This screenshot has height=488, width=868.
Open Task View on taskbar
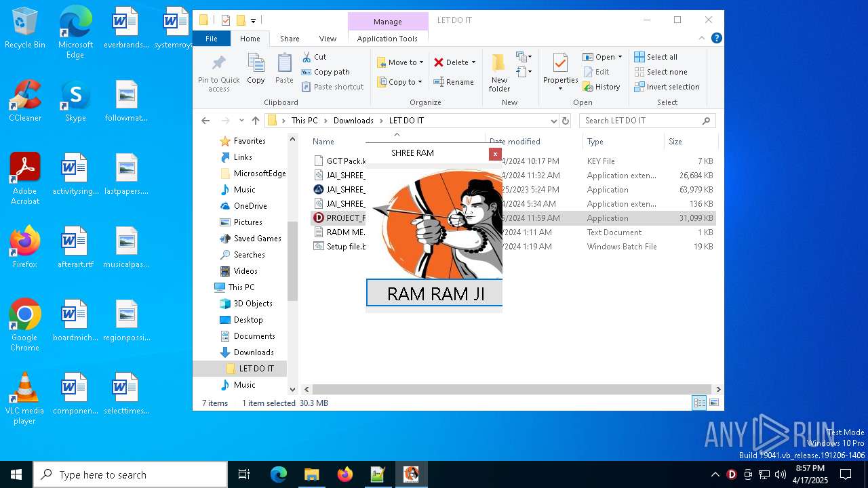tap(244, 474)
